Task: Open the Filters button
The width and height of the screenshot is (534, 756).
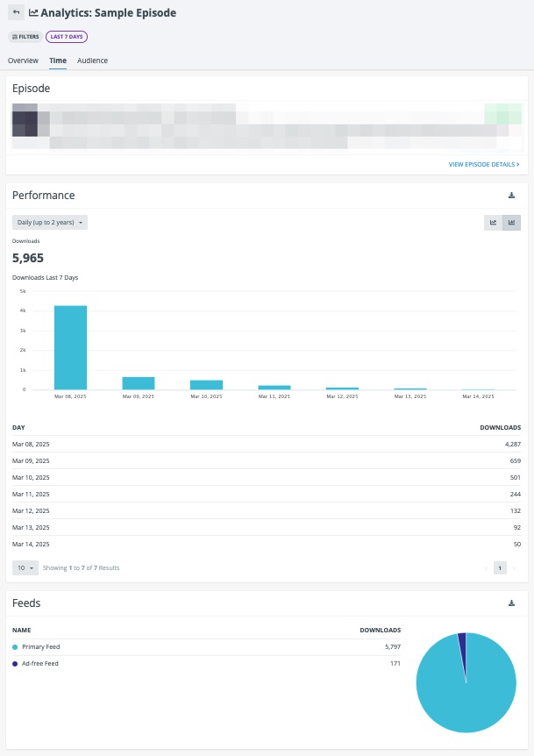Action: [25, 37]
